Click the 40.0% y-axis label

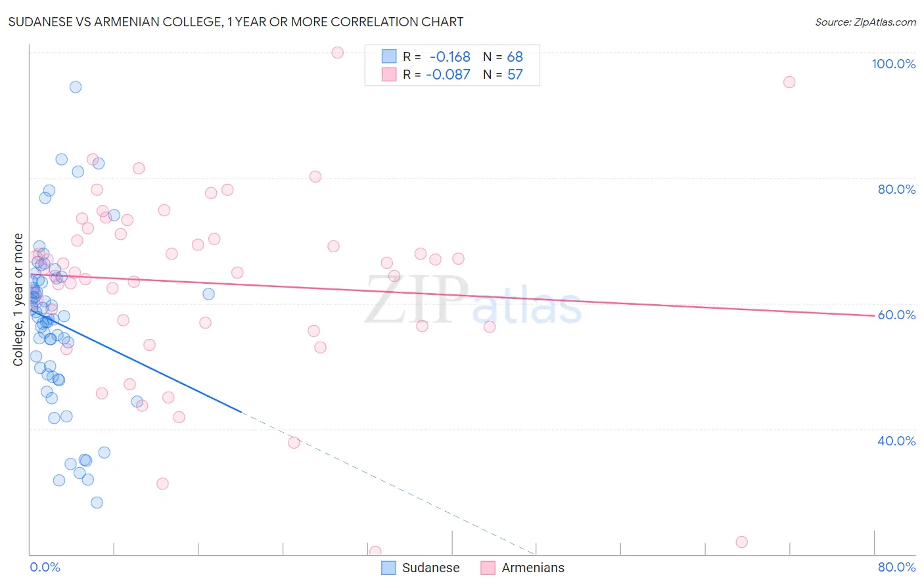[896, 441]
